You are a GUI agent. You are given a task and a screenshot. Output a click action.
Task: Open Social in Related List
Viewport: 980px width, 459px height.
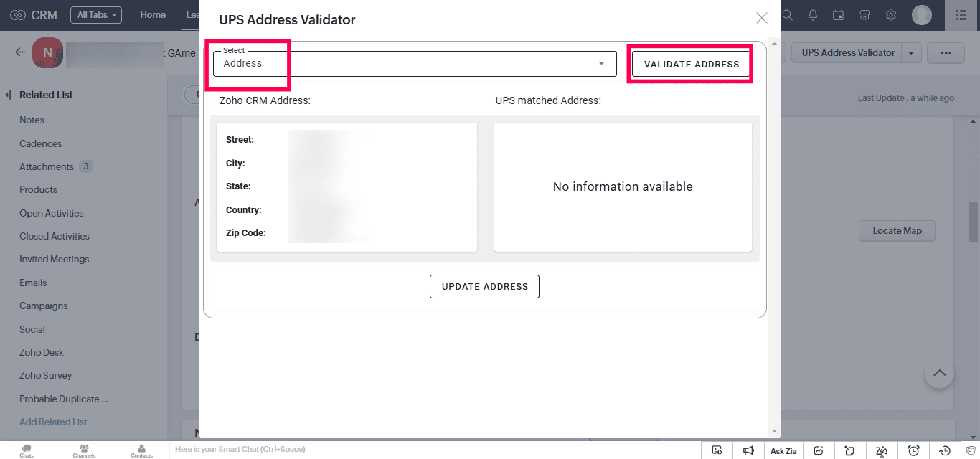click(32, 329)
